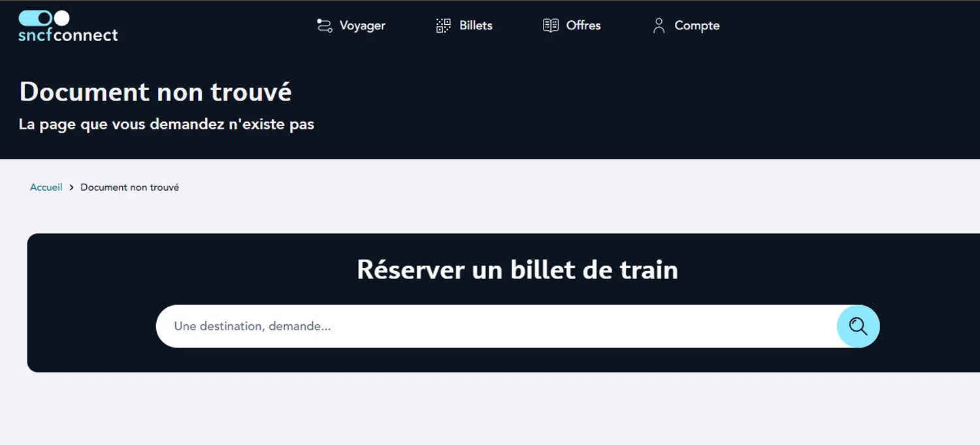Click the Compte person icon
The width and height of the screenshot is (980, 445).
[659, 25]
